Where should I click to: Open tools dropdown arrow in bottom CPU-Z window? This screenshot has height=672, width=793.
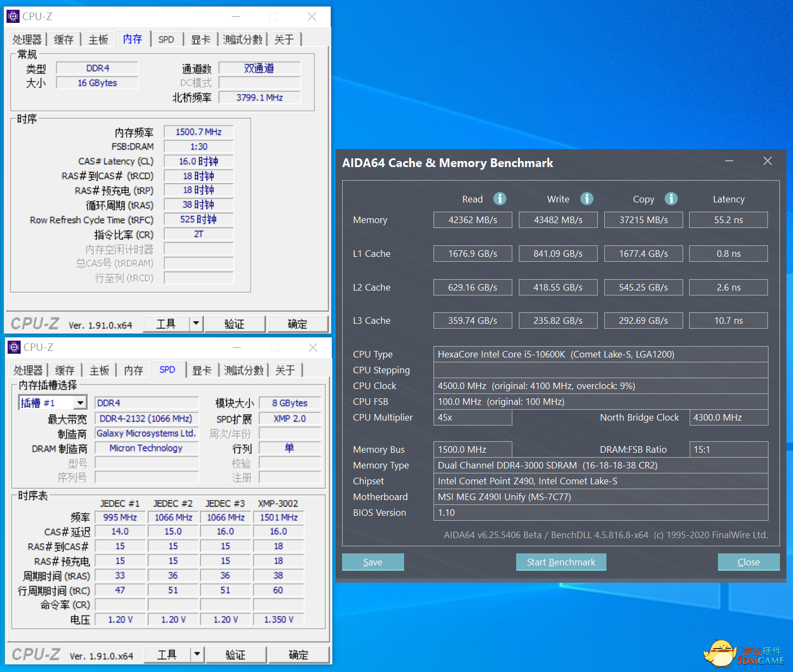coord(197,655)
